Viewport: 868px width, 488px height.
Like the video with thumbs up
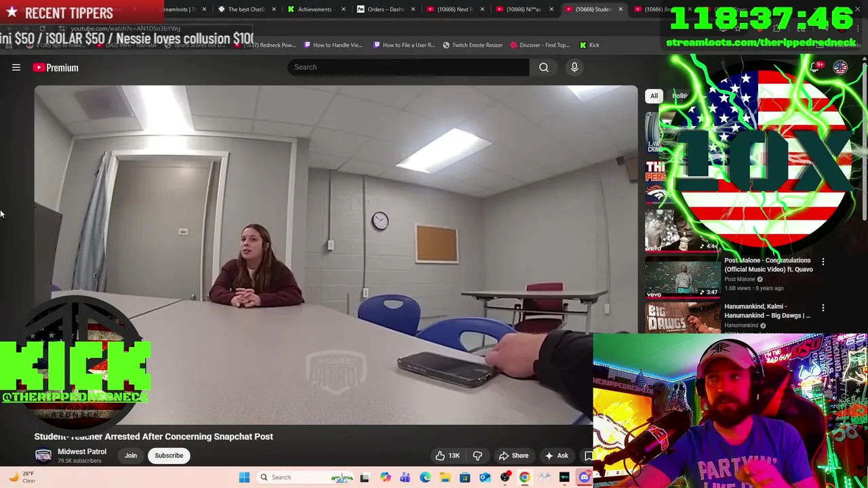pos(447,455)
